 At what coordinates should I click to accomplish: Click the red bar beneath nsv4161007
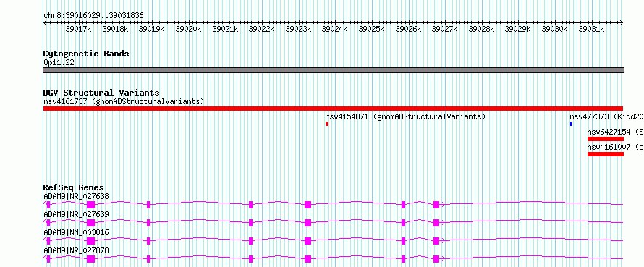[606, 154]
